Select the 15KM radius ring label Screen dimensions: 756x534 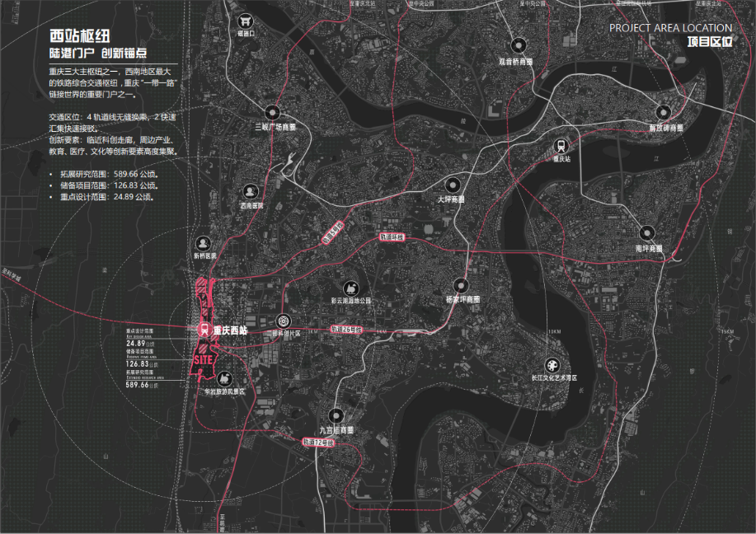(727, 331)
